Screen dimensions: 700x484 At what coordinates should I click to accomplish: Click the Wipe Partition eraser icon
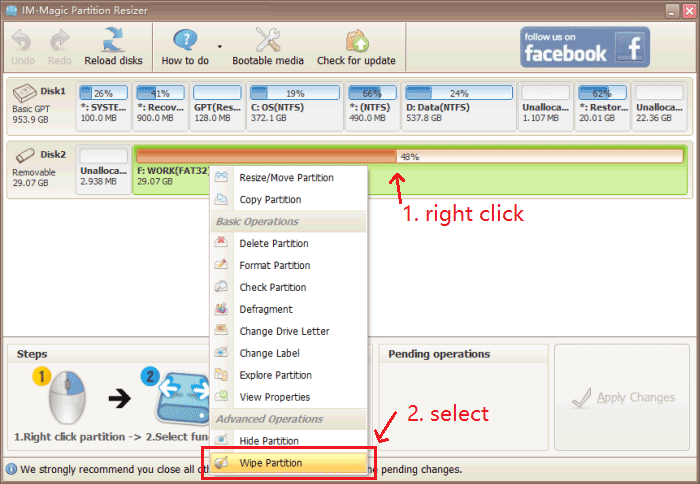tap(221, 462)
